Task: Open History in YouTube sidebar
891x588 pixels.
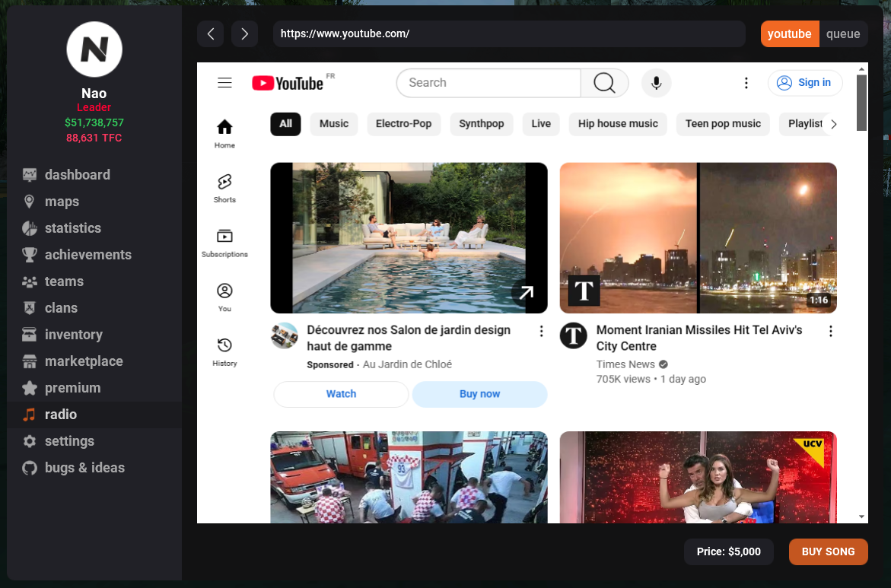Action: pos(224,351)
